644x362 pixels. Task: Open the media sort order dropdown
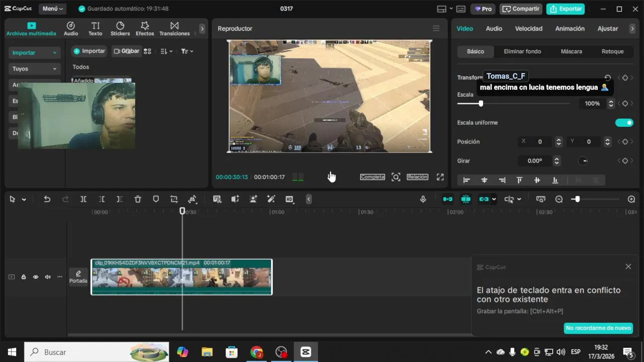coord(166,51)
